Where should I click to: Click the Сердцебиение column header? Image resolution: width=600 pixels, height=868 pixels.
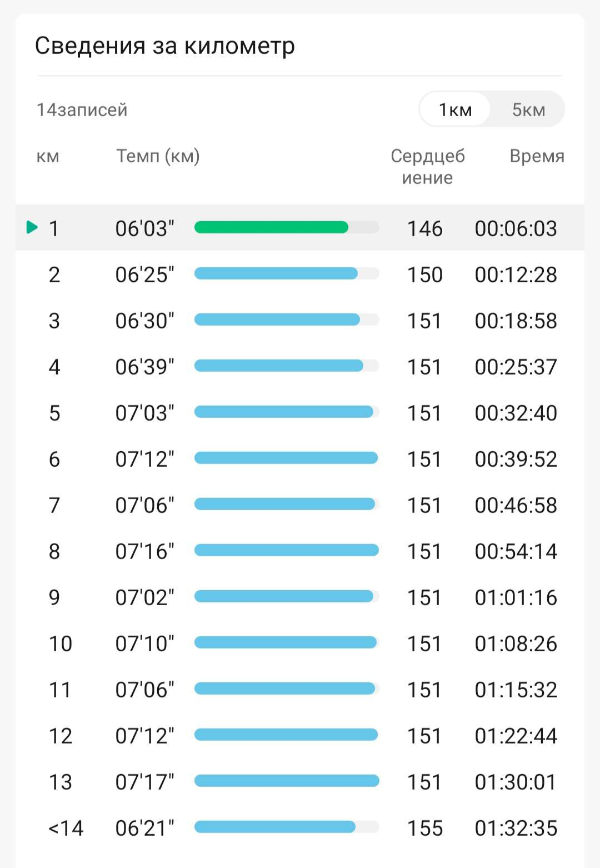pyautogui.click(x=427, y=167)
